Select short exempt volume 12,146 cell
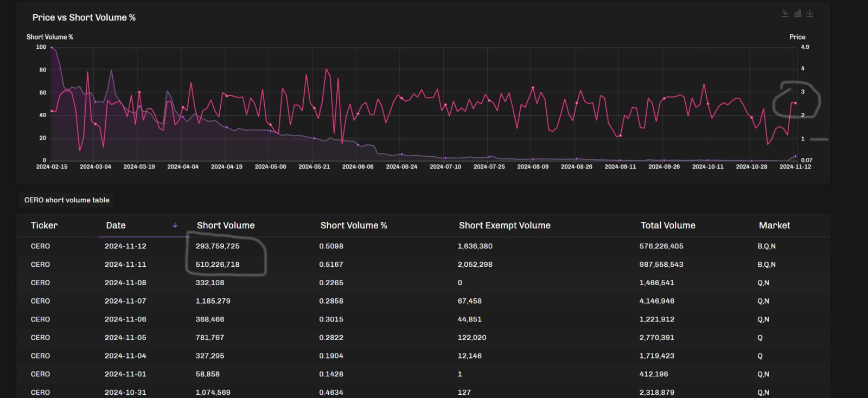868x398 pixels. pos(470,356)
